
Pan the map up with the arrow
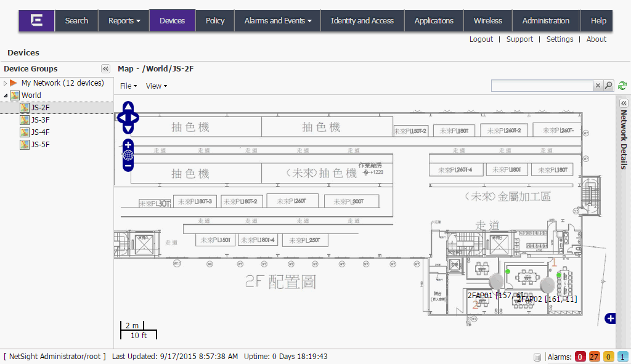click(x=128, y=107)
